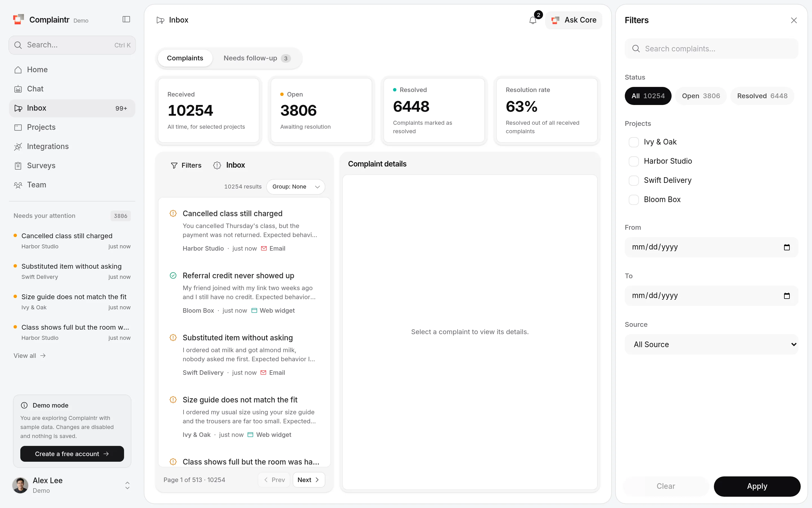Screen dimensions: 812x508
Task: Click the Chat bot icon in sidebar
Action: 18,89
